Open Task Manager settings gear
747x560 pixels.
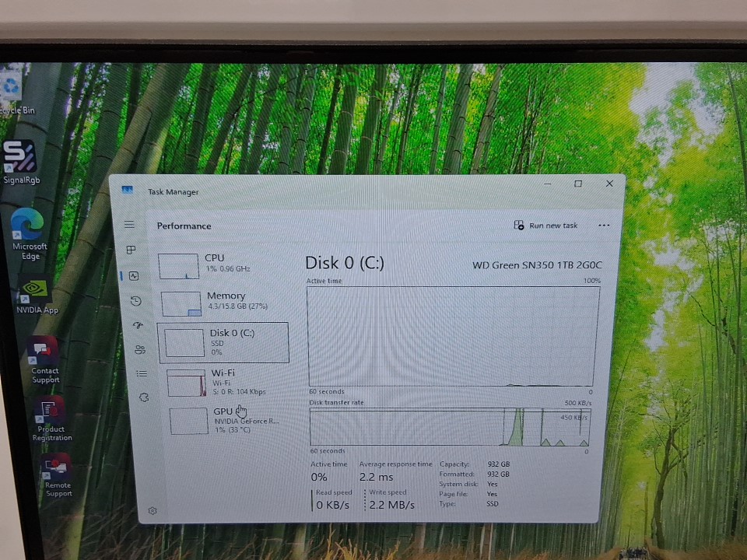pyautogui.click(x=153, y=510)
